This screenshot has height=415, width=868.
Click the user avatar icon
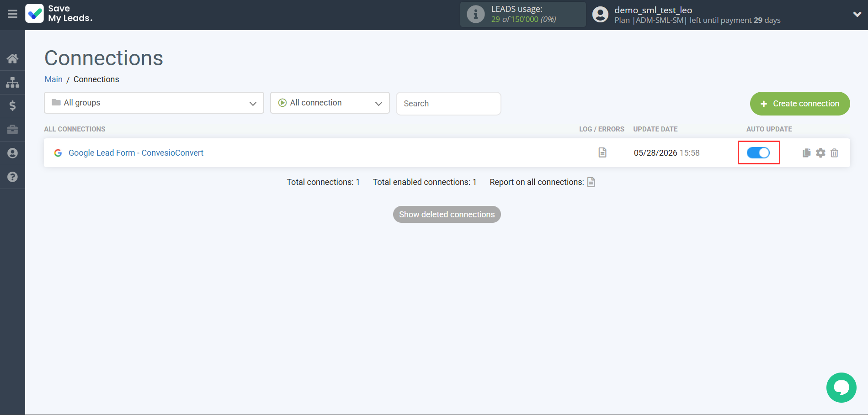click(600, 15)
